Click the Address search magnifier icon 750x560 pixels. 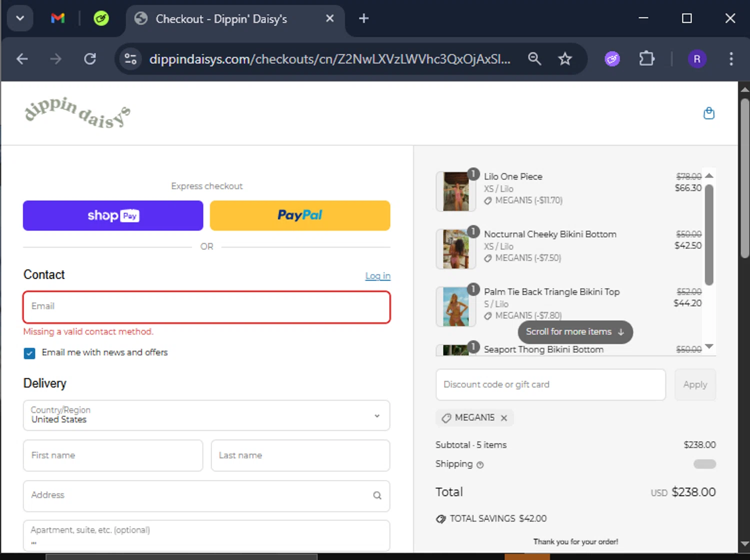(377, 495)
